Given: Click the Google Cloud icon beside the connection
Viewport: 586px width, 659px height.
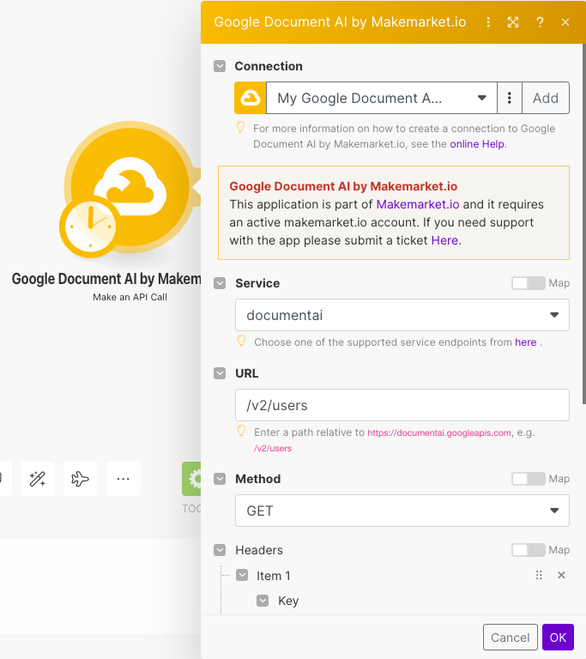Looking at the screenshot, I should tap(250, 98).
